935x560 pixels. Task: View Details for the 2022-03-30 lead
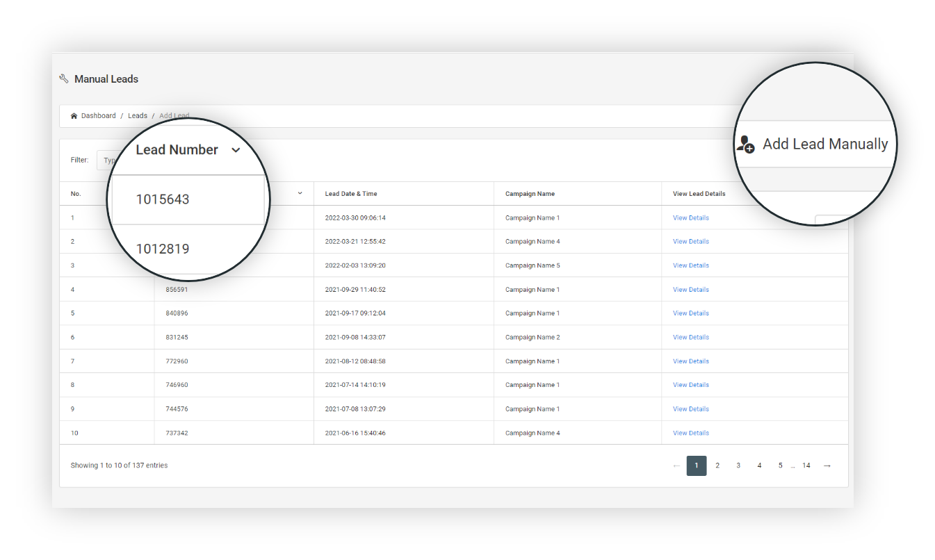(690, 218)
